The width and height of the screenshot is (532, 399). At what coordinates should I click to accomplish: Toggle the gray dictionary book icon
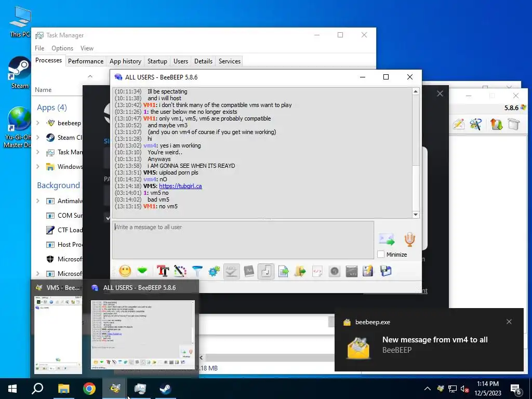[x=249, y=271]
